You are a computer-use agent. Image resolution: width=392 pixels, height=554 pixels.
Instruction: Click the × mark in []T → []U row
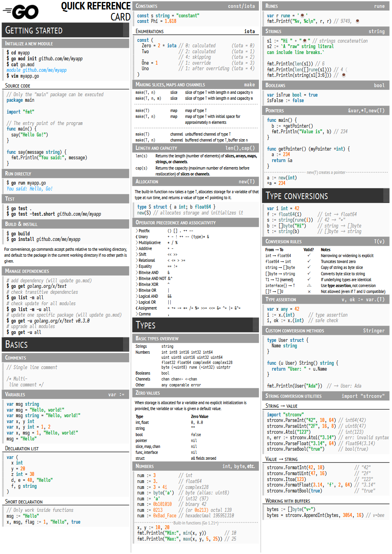point(309,292)
